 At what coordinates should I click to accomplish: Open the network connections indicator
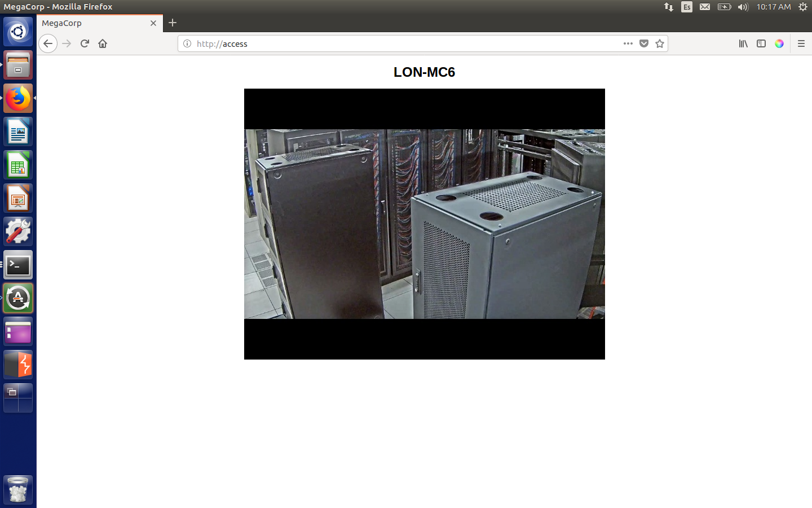click(669, 7)
